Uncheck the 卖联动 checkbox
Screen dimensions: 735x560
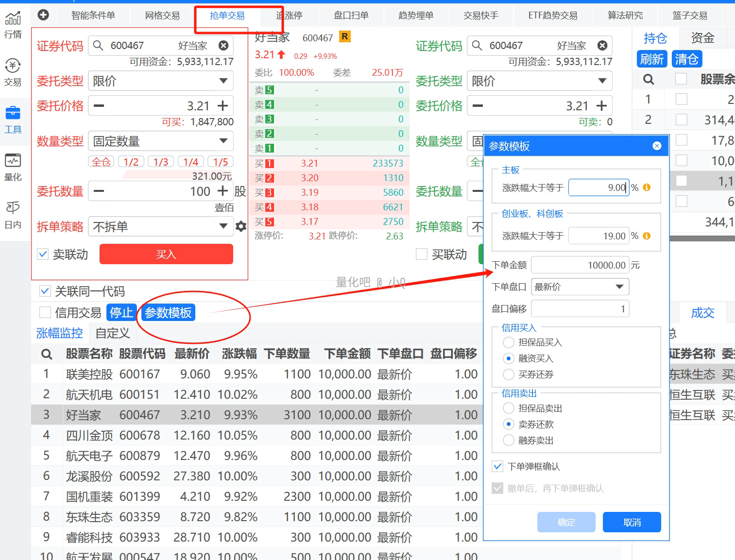tap(43, 254)
